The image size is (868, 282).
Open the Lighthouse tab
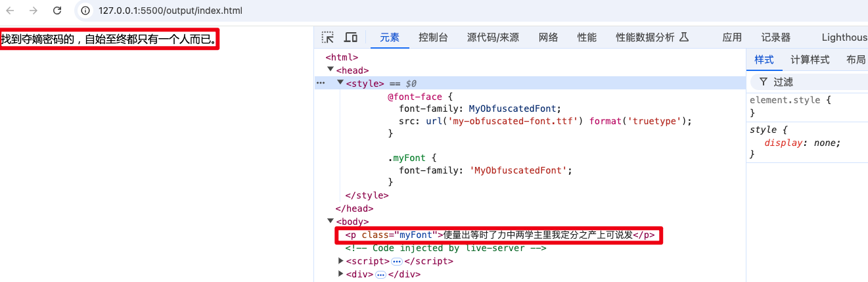click(844, 37)
